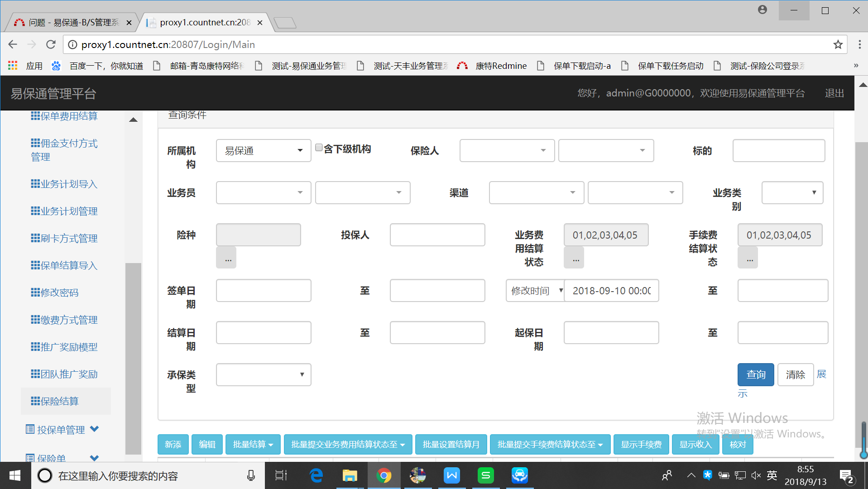Switch to the 问题 - 易保通 browser tab

(x=72, y=22)
